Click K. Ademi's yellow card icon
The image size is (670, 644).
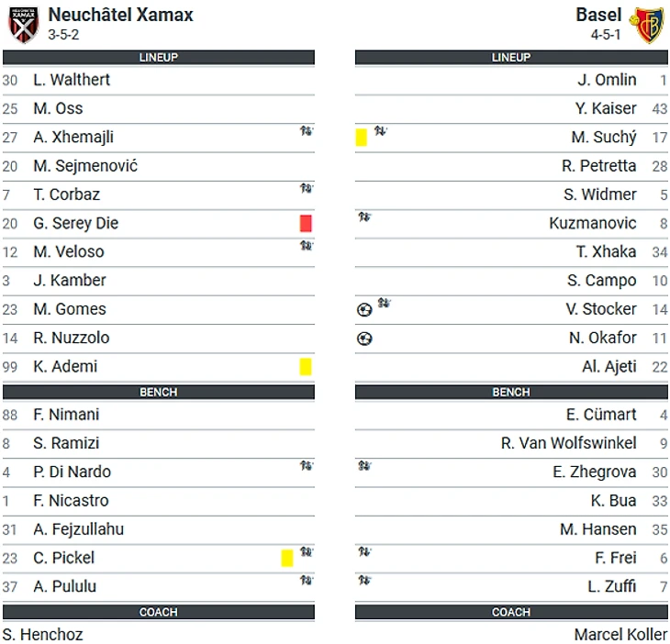(x=306, y=367)
